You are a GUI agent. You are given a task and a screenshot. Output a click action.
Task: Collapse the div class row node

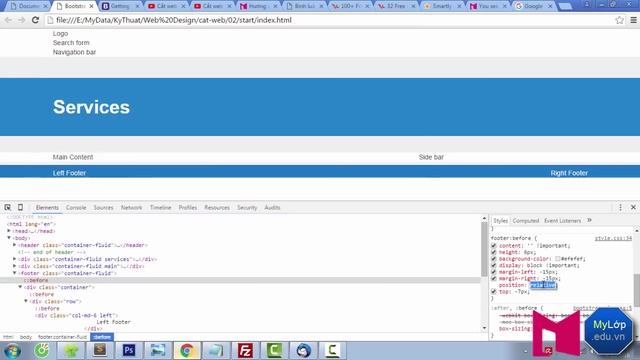(26, 301)
